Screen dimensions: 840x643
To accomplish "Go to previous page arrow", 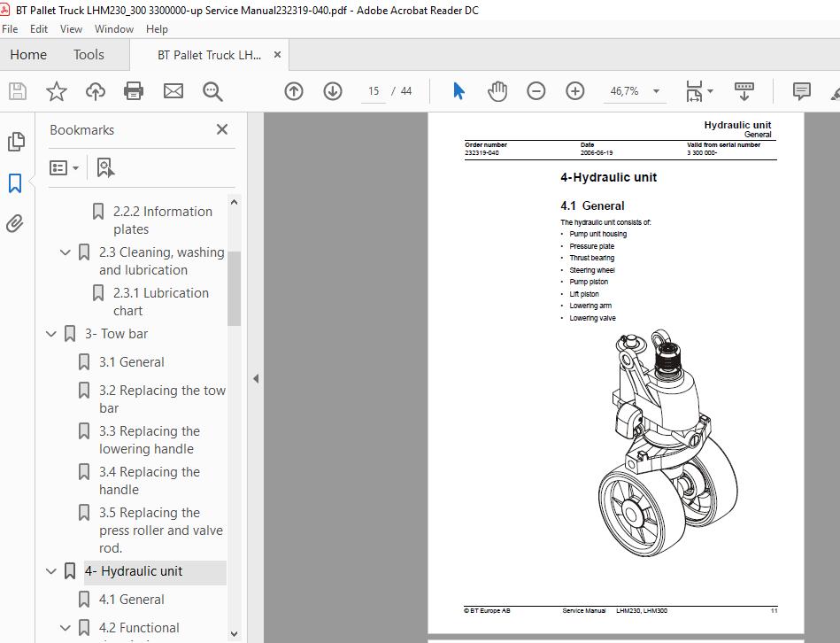I will pyautogui.click(x=294, y=91).
